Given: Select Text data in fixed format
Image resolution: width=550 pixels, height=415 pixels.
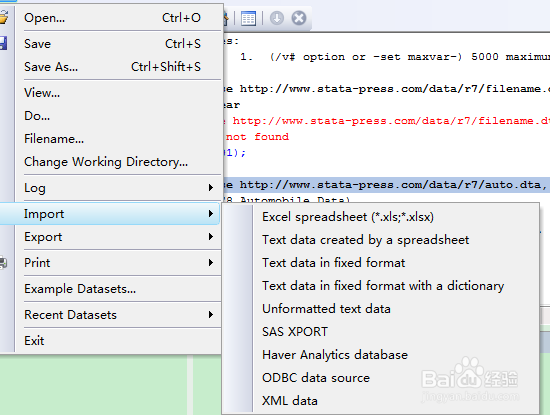Looking at the screenshot, I should pos(381,263).
